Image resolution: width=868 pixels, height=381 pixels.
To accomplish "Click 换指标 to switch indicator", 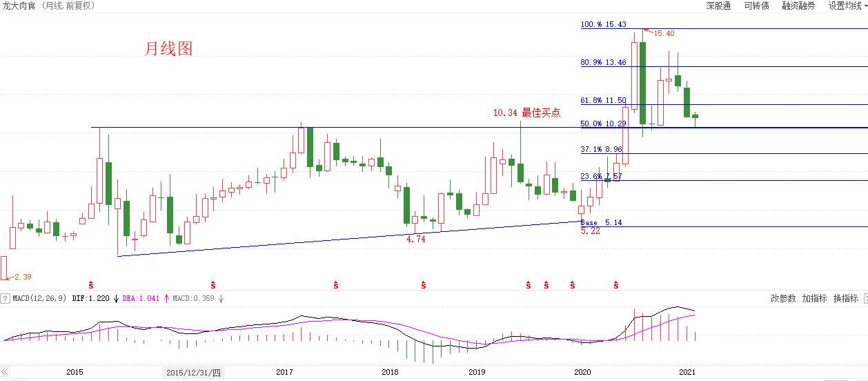I will click(x=845, y=299).
